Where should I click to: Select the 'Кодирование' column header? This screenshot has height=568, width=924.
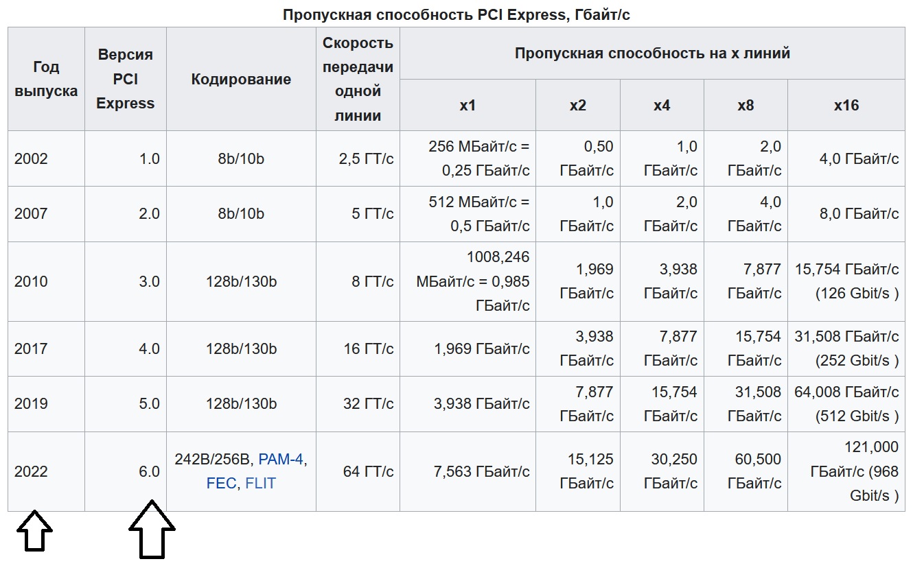[241, 79]
